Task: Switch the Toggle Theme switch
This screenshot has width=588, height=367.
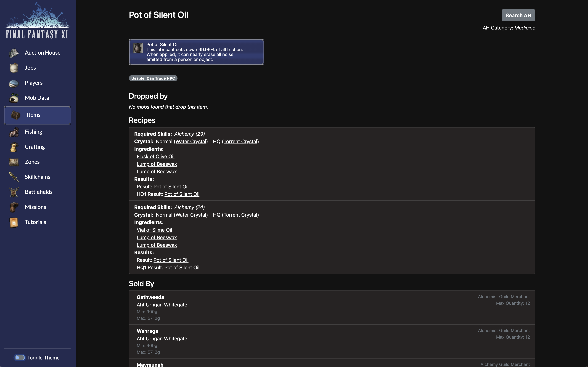Action: (x=20, y=358)
